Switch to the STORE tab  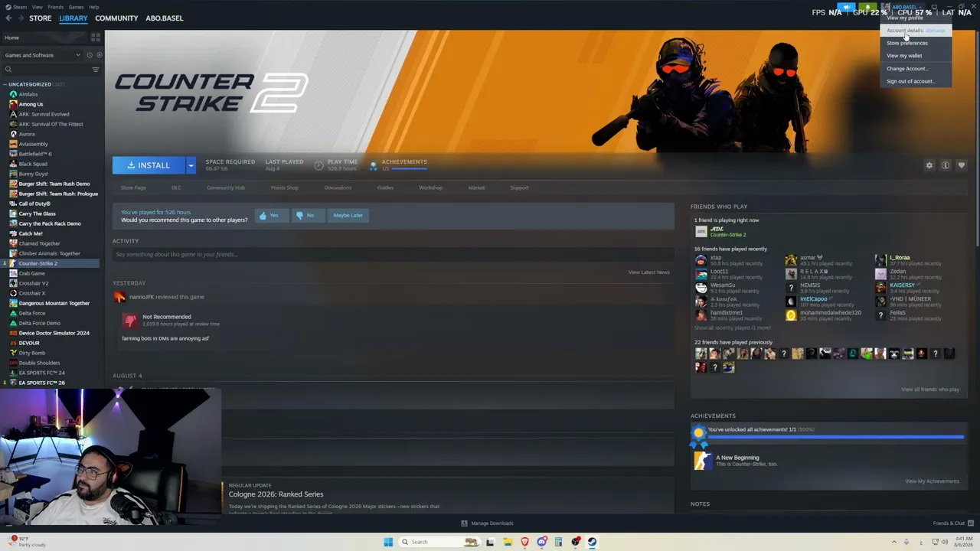click(x=40, y=18)
